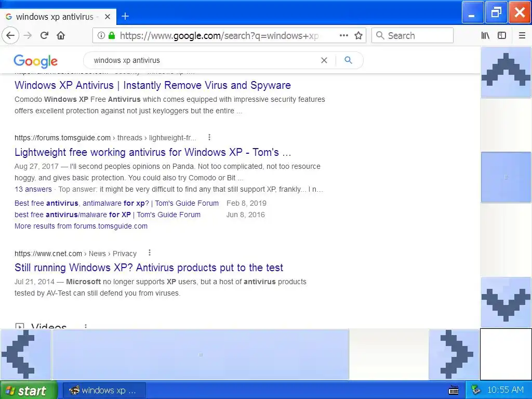This screenshot has height=399, width=532.
Task: Click More results from forums.tomsguide.com
Action: coord(81,227)
